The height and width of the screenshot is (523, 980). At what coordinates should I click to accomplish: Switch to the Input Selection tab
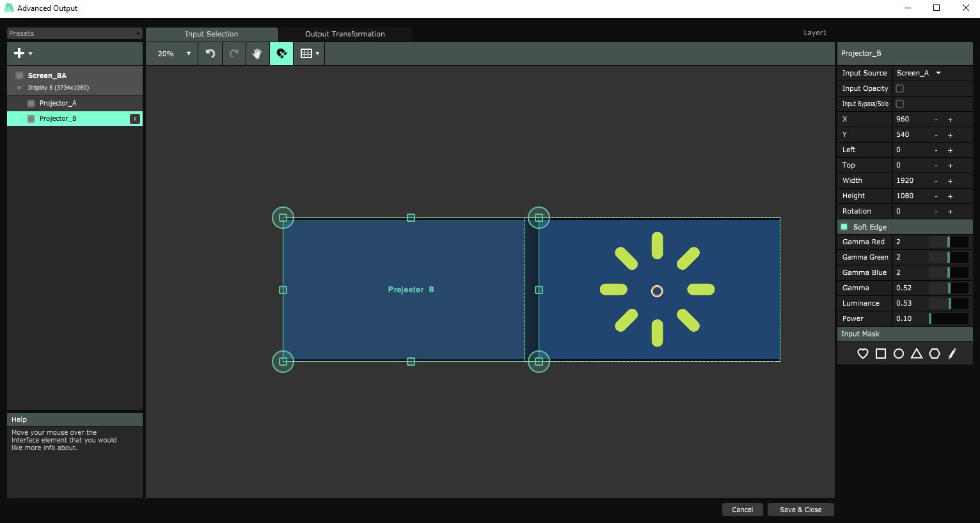pyautogui.click(x=212, y=34)
